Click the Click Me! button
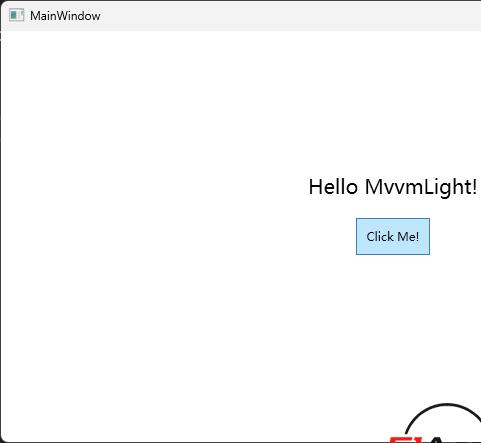481x443 pixels. (x=393, y=237)
